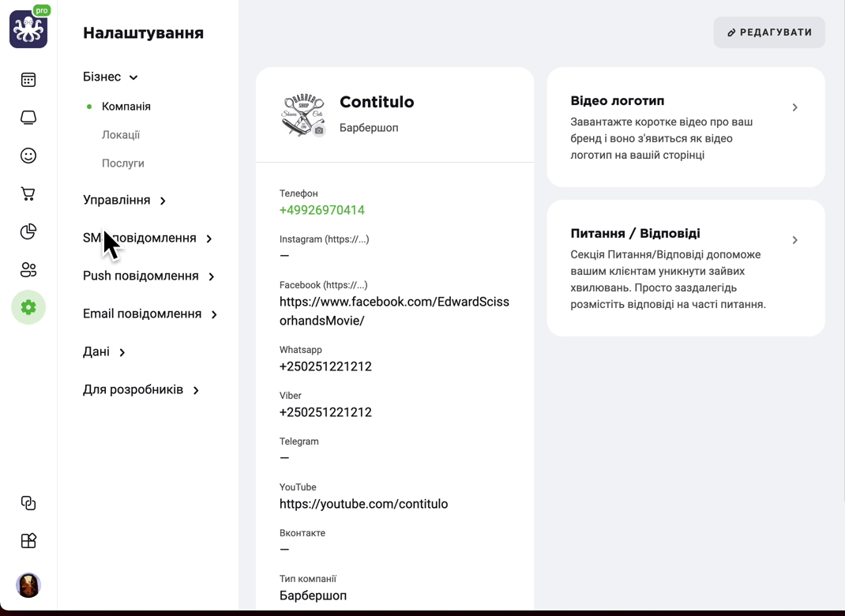This screenshot has width=845, height=616.
Task: Click the Contitulo barber shop logo
Action: [302, 115]
